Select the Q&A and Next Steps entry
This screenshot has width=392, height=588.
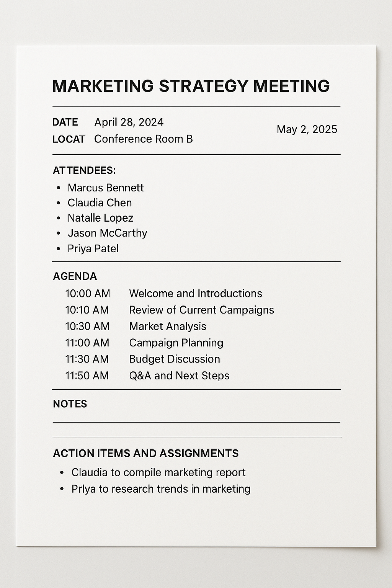coord(179,376)
